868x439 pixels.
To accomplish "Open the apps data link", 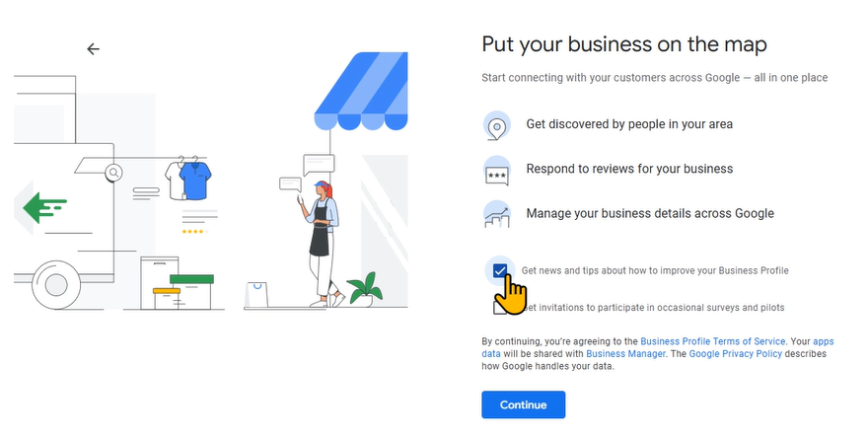I will coord(824,341).
